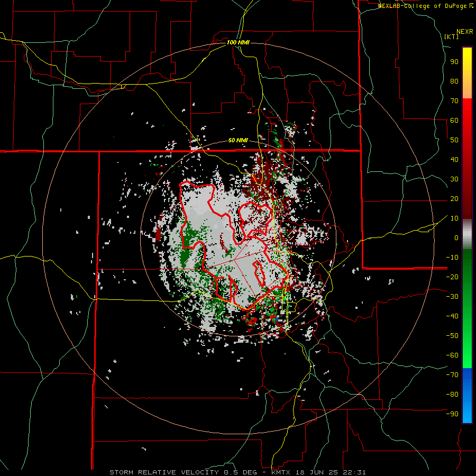Click the 0 value on the velocity scale
Screen dimensions: 476x476
pyautogui.click(x=456, y=237)
